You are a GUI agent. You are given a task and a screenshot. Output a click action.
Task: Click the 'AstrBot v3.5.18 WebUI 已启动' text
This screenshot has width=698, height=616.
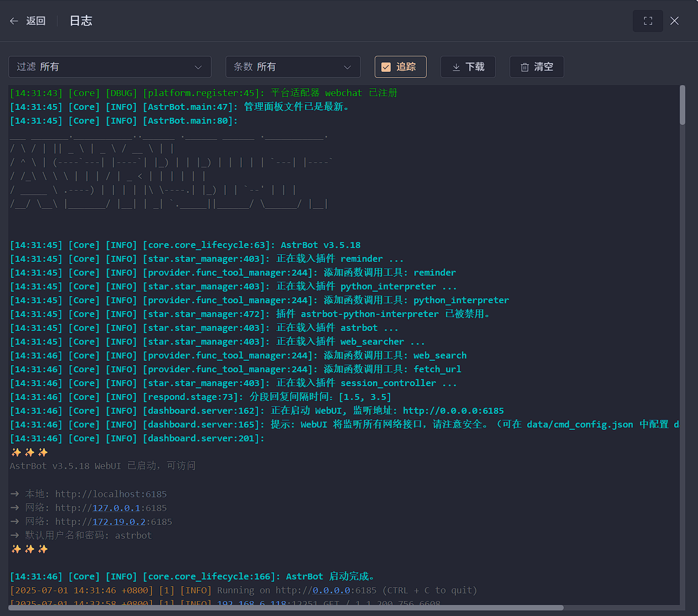103,466
